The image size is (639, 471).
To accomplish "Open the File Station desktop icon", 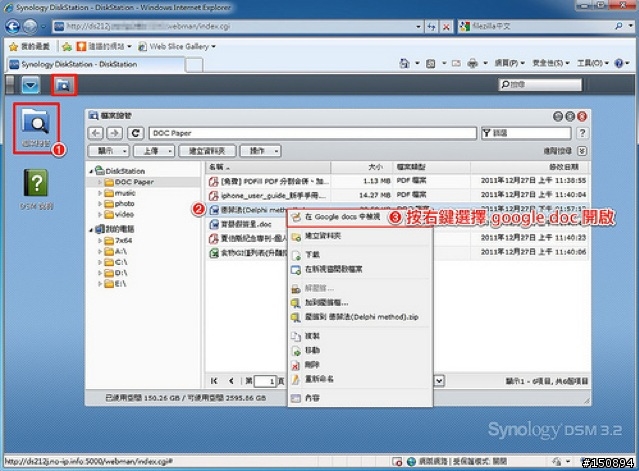I will click(x=36, y=128).
